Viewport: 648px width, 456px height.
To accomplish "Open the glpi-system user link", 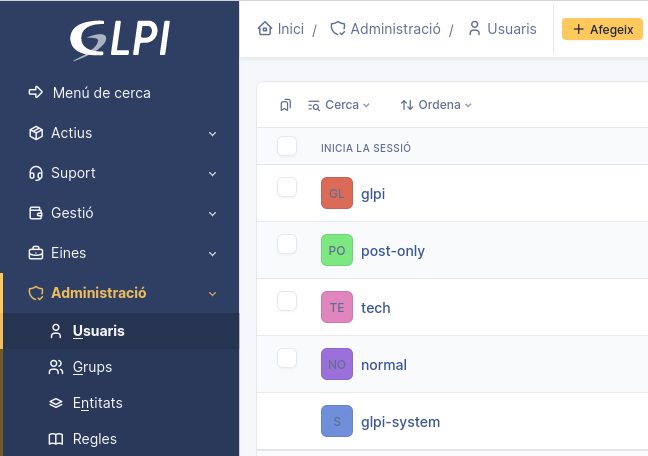I will [x=400, y=422].
